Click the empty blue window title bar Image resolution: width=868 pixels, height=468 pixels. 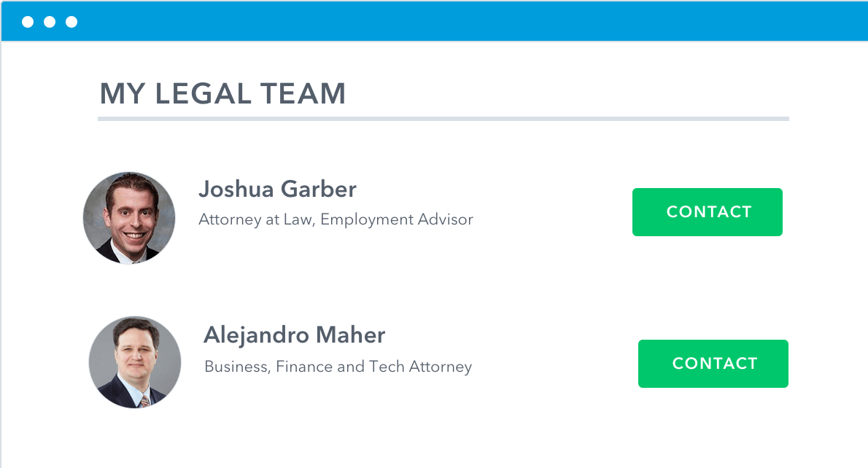(x=467, y=22)
